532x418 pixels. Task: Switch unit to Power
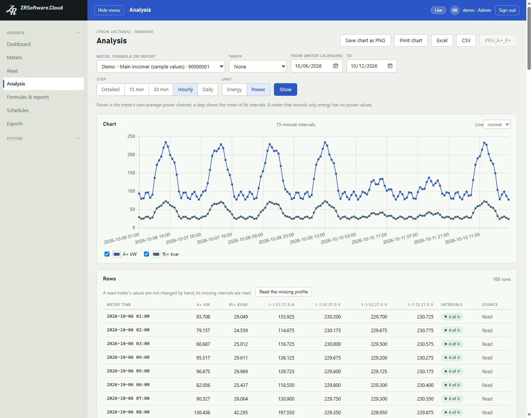coord(258,90)
